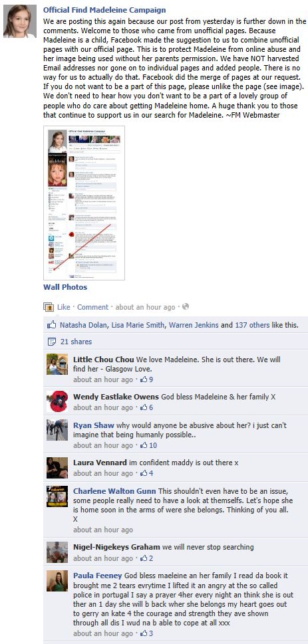Click the public globe privacy icon
The height and width of the screenshot is (644, 308).
[x=186, y=307]
